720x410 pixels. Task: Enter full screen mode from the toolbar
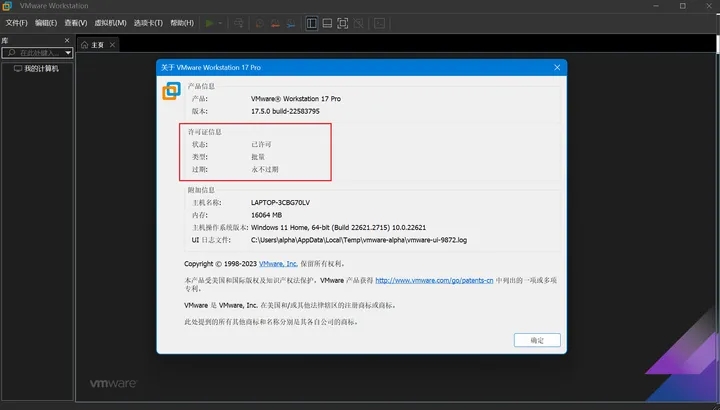(343, 22)
